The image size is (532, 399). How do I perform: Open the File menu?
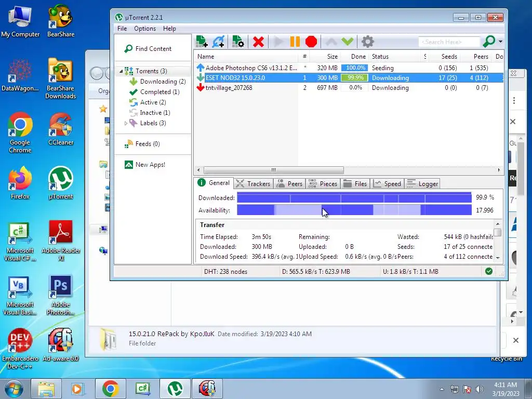122,29
